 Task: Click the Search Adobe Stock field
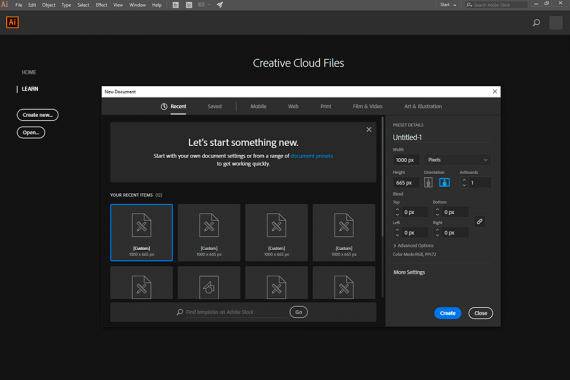496,5
